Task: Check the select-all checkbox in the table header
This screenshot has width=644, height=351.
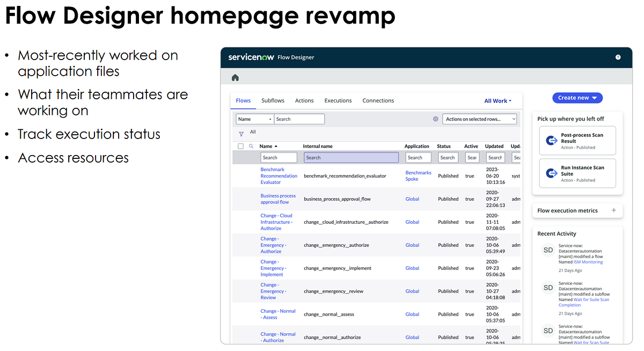Action: click(240, 146)
